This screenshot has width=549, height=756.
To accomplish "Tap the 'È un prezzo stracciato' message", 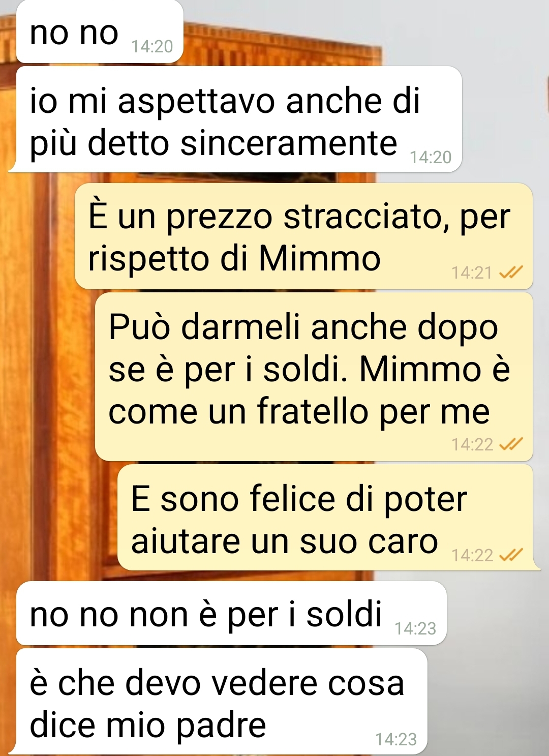I will (x=303, y=236).
